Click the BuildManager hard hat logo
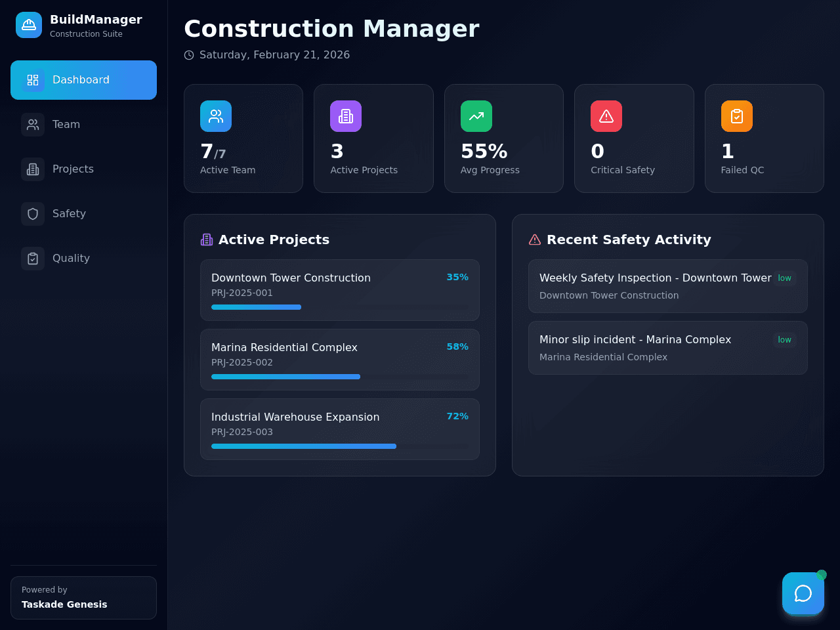The height and width of the screenshot is (630, 840). tap(29, 25)
